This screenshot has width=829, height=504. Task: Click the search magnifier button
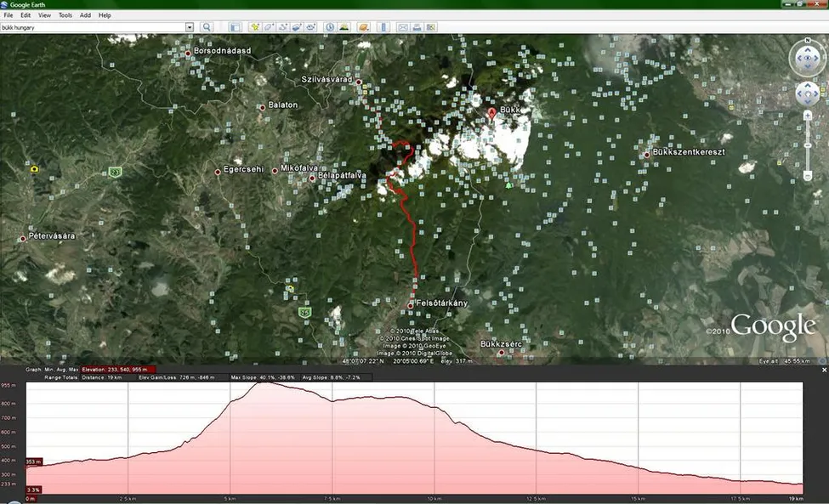[x=207, y=27]
